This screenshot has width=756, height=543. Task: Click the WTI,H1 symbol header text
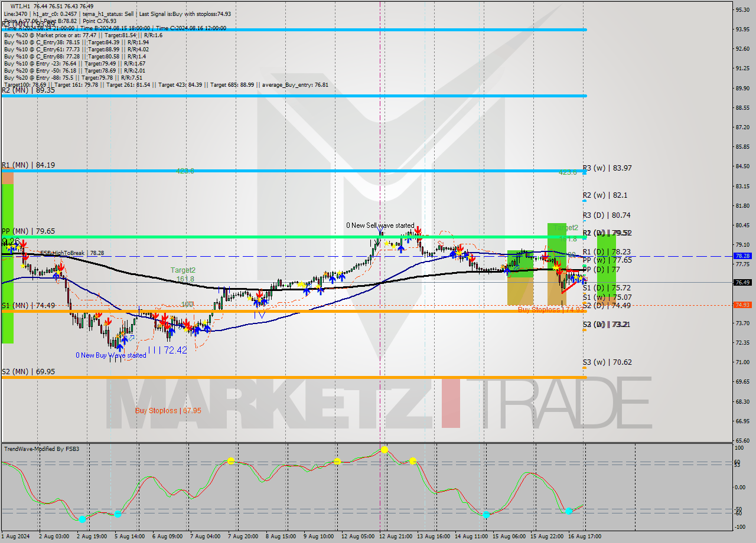click(21, 6)
